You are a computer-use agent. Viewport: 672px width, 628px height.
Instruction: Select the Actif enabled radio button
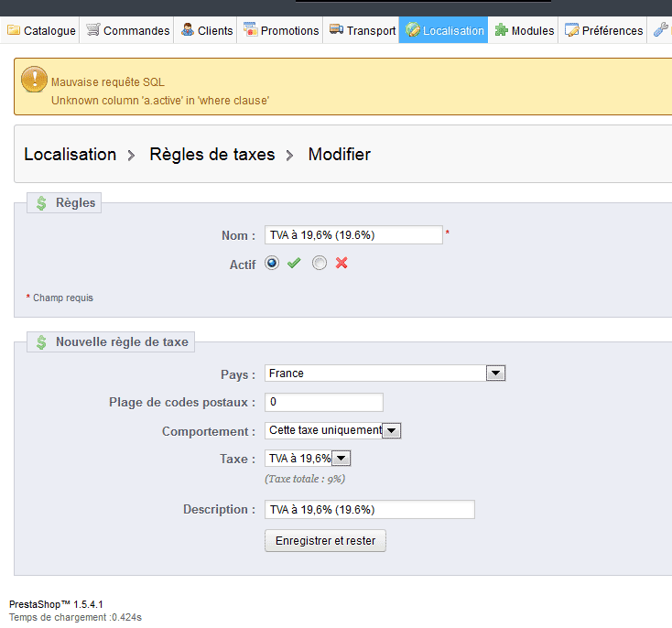pos(272,263)
